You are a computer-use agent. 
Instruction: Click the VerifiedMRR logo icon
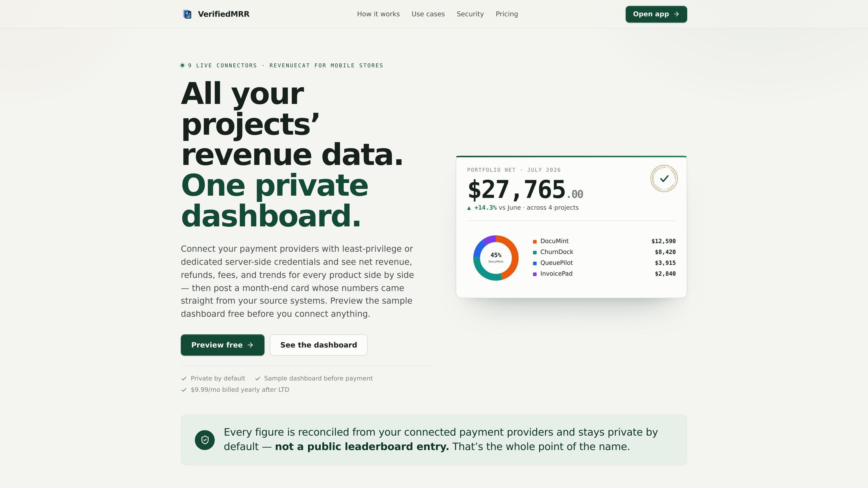pyautogui.click(x=187, y=14)
